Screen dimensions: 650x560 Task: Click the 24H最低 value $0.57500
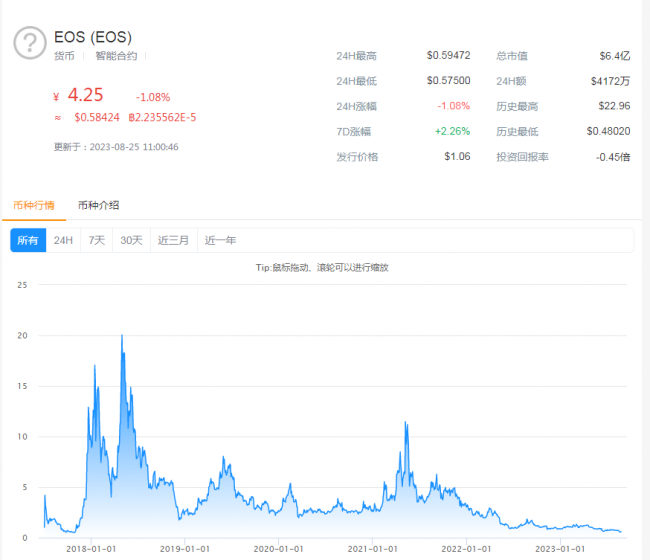(x=449, y=80)
